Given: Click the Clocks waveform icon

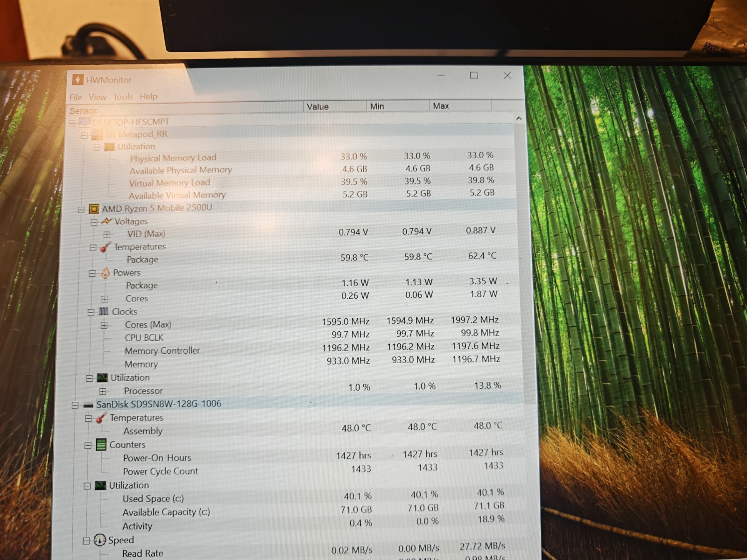Looking at the screenshot, I should [x=104, y=312].
